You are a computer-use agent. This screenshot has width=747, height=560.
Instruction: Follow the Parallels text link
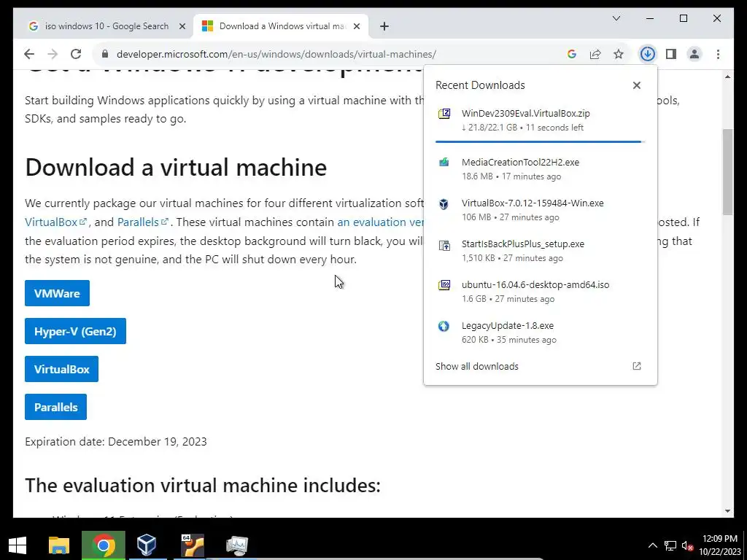click(143, 222)
